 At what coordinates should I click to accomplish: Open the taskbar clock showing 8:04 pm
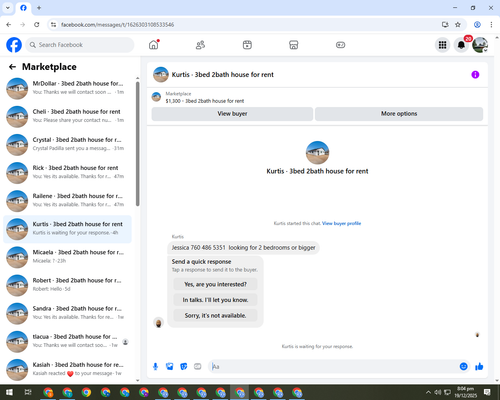coord(466,392)
